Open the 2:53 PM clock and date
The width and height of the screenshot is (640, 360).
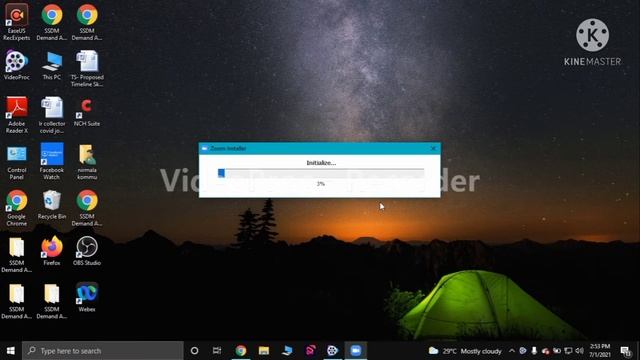pos(600,351)
